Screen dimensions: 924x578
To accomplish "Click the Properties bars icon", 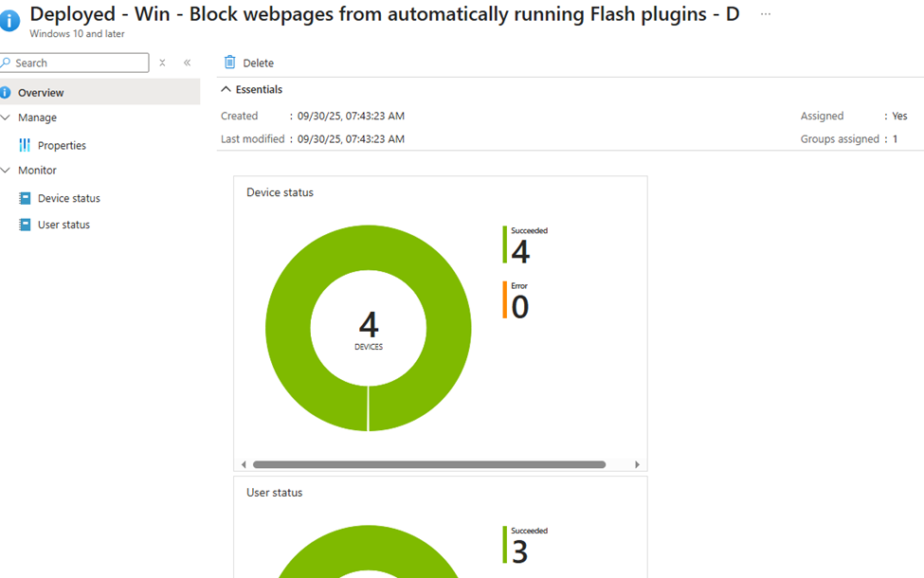I will point(25,145).
